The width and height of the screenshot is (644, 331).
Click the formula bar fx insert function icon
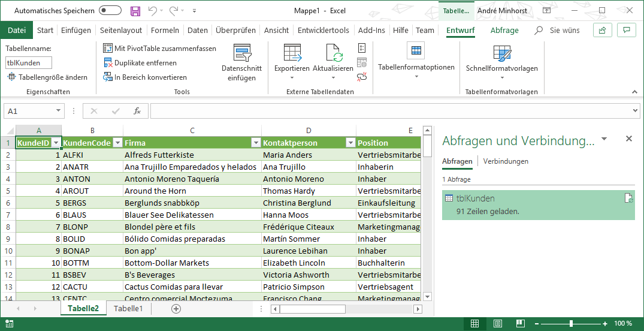137,111
